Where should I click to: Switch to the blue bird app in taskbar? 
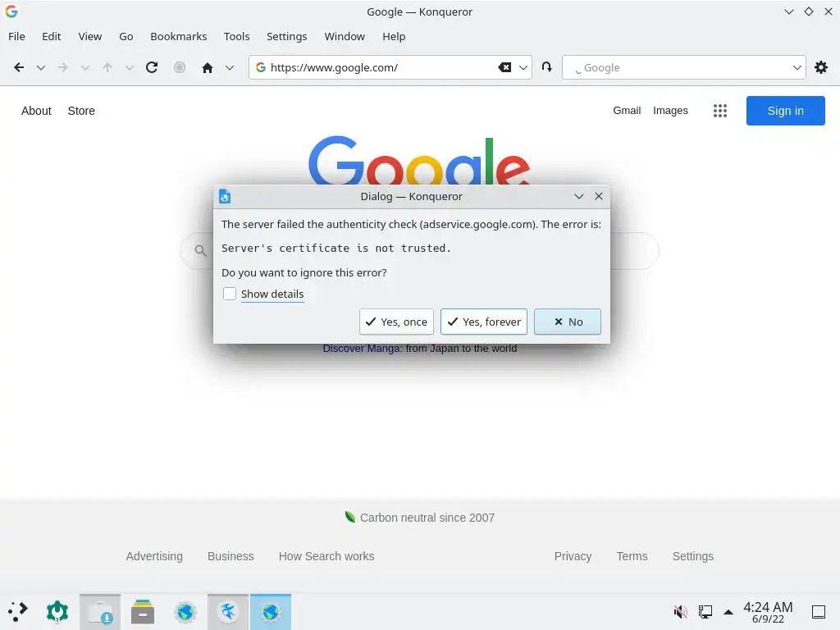[x=228, y=612]
